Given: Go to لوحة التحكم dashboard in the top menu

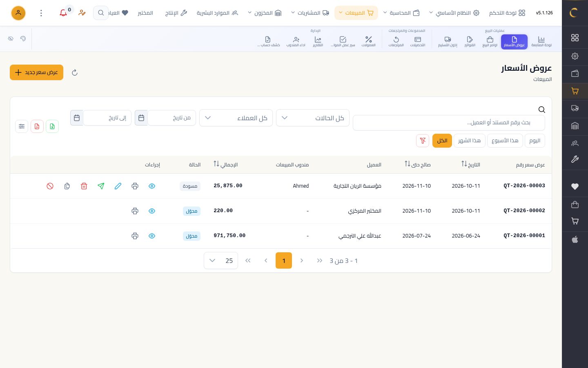Looking at the screenshot, I should pyautogui.click(x=507, y=13).
